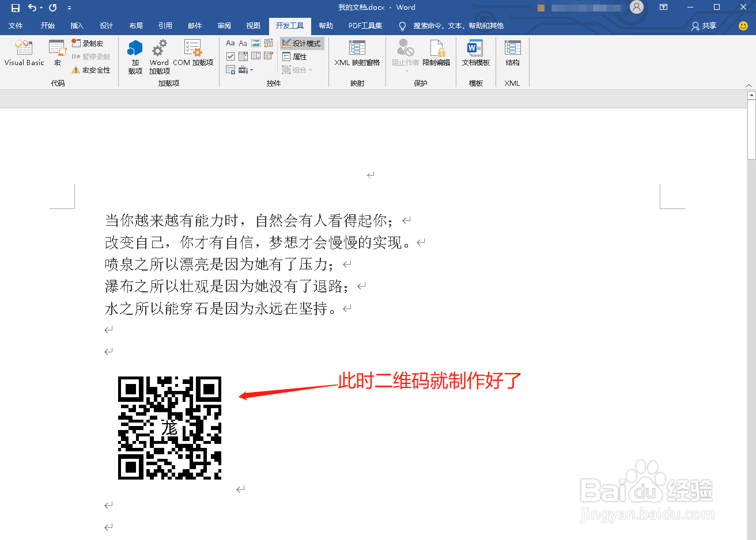Undo the last action

32,7
